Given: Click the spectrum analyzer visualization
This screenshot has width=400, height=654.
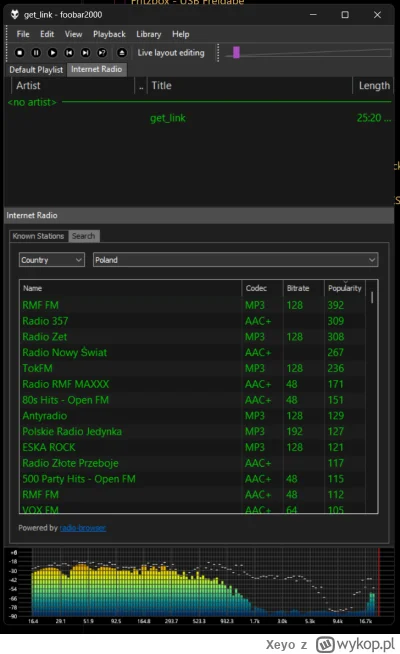Looking at the screenshot, I should point(199,586).
